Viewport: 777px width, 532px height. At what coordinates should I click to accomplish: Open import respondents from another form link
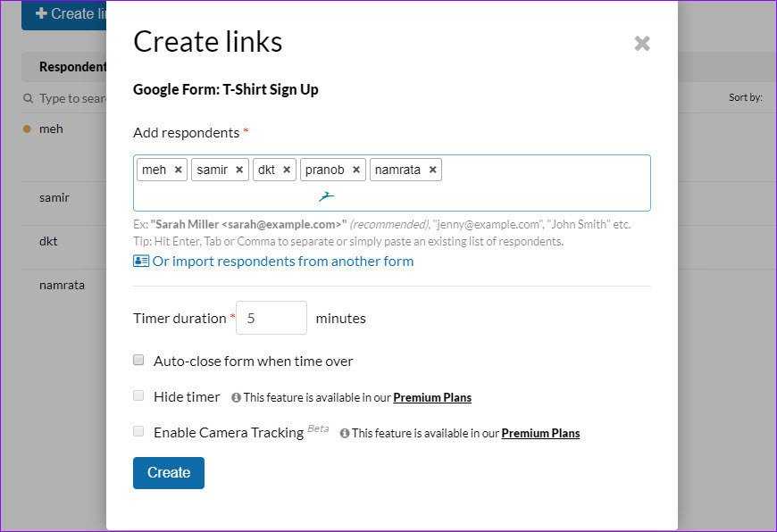pyautogui.click(x=283, y=262)
